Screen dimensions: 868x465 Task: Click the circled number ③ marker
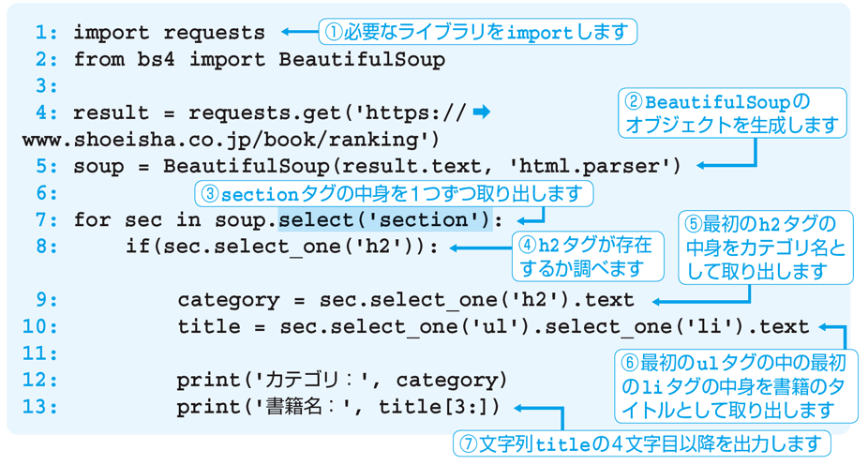pyautogui.click(x=208, y=194)
